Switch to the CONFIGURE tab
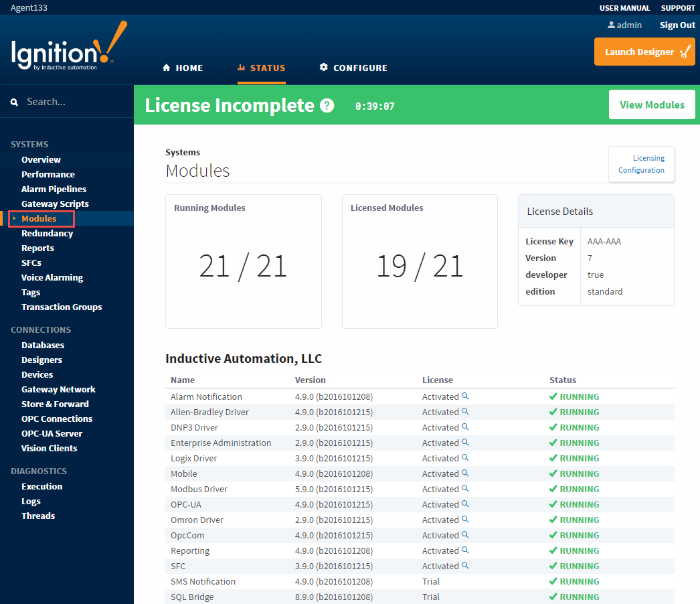This screenshot has height=604, width=700. [361, 67]
